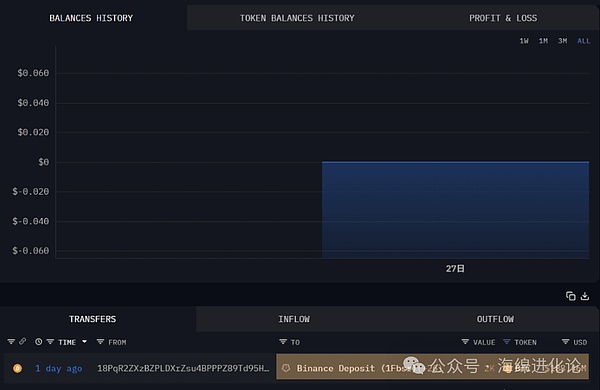Open the Inflow tab
The width and height of the screenshot is (600, 390).
[294, 319]
